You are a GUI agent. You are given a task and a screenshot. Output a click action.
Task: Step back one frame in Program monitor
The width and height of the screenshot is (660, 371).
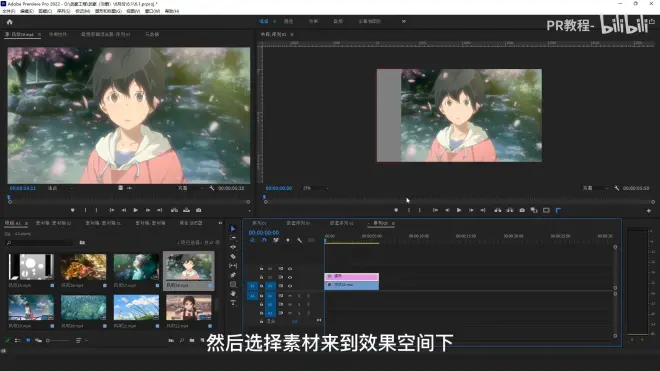click(447, 210)
